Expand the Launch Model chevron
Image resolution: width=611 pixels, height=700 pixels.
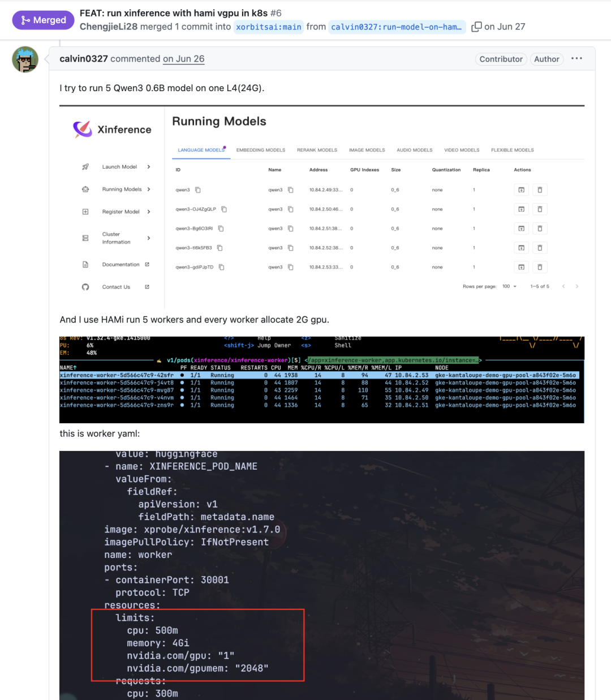pyautogui.click(x=149, y=167)
